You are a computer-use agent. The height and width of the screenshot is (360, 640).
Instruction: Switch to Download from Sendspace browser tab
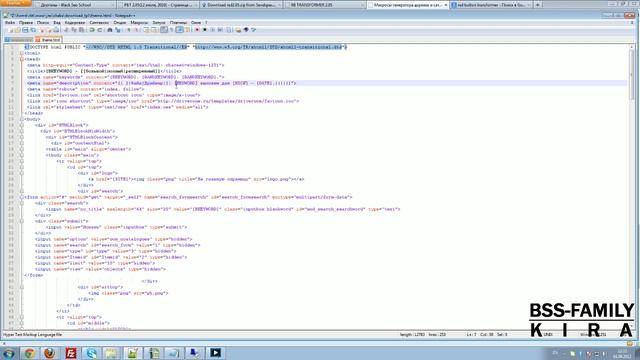point(241,5)
